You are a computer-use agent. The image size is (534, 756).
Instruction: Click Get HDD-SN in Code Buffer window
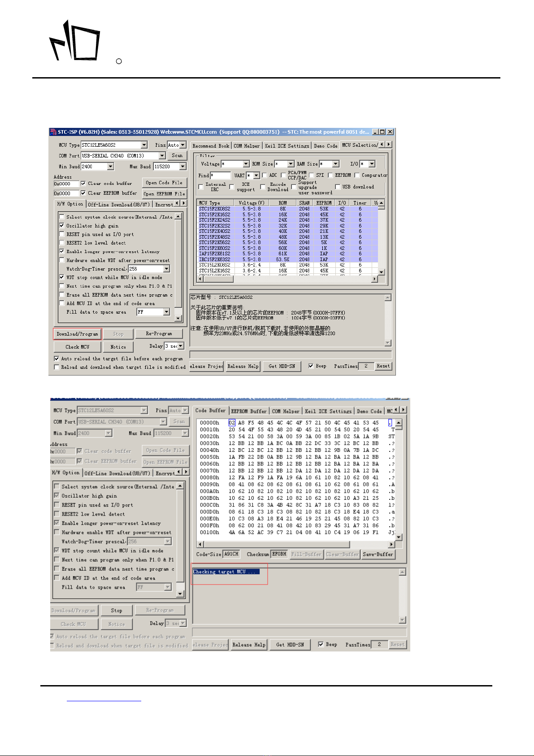pyautogui.click(x=290, y=645)
